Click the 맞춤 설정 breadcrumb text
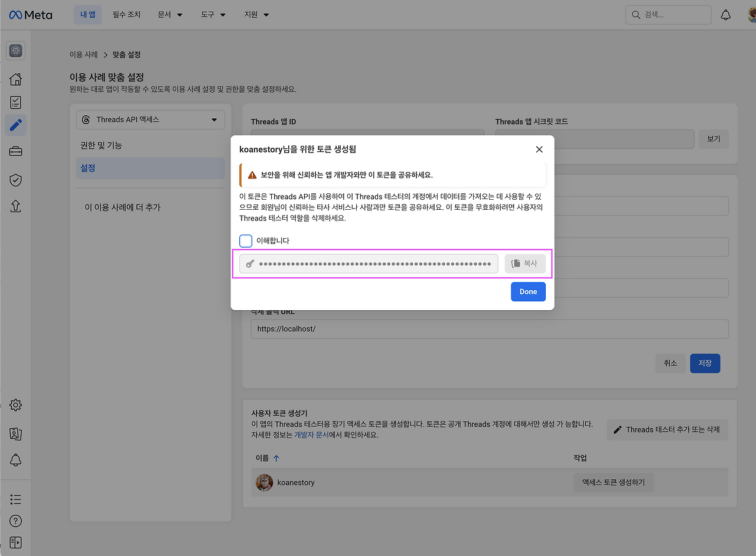Viewport: 756px width, 556px height. [126, 54]
